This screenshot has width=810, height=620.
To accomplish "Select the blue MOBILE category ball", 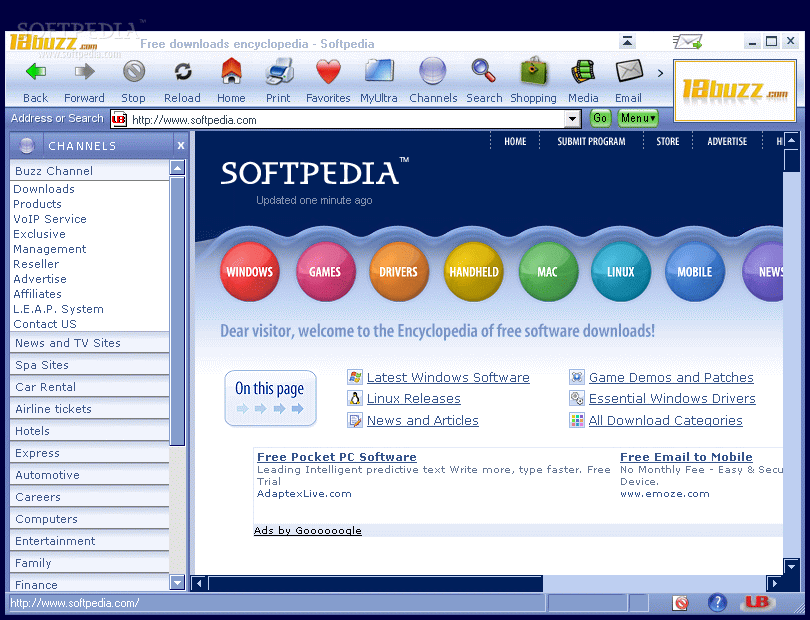I will click(x=695, y=272).
